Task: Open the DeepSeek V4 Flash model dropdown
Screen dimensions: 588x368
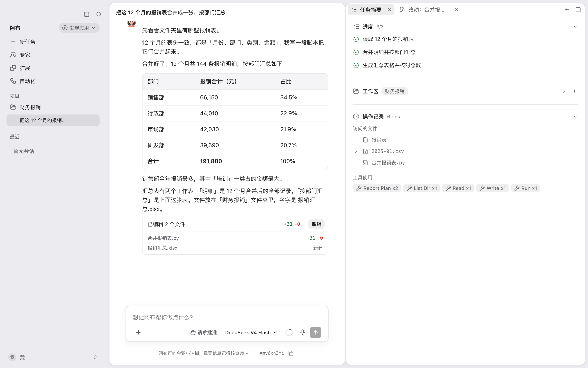Action: point(251,332)
